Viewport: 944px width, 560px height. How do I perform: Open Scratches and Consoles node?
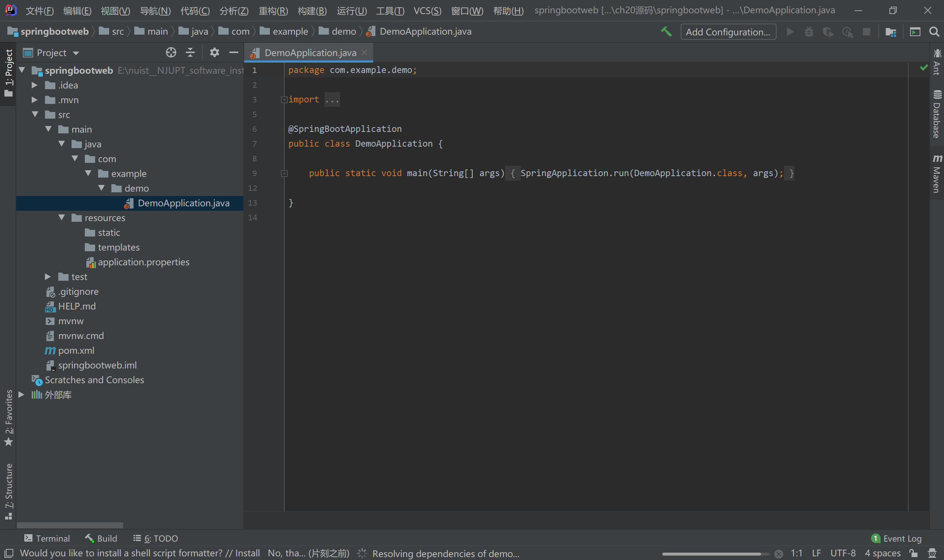[x=88, y=380]
